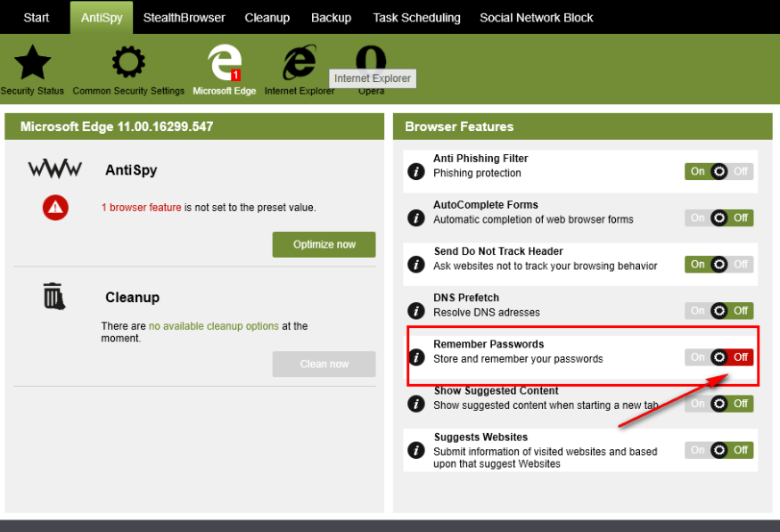Click the Remember Passwords title text
This screenshot has width=780, height=532.
(489, 344)
